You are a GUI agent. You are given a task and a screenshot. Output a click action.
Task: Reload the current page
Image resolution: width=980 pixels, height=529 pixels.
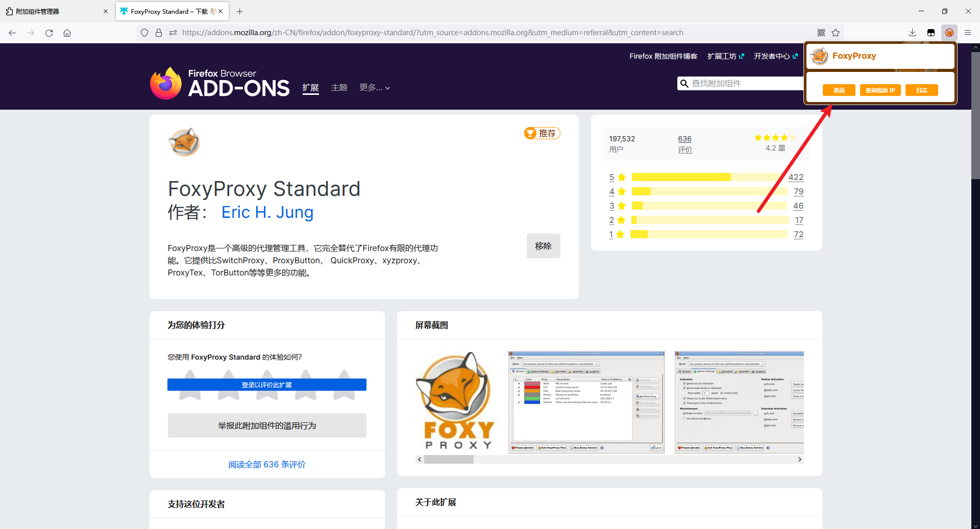[49, 33]
